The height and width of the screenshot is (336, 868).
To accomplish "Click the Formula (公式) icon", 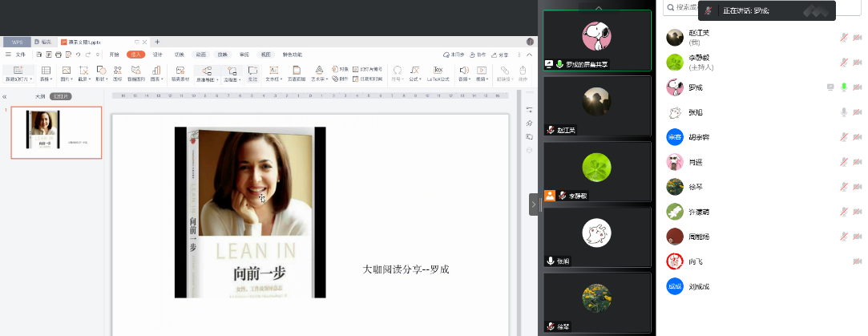I will click(x=414, y=70).
